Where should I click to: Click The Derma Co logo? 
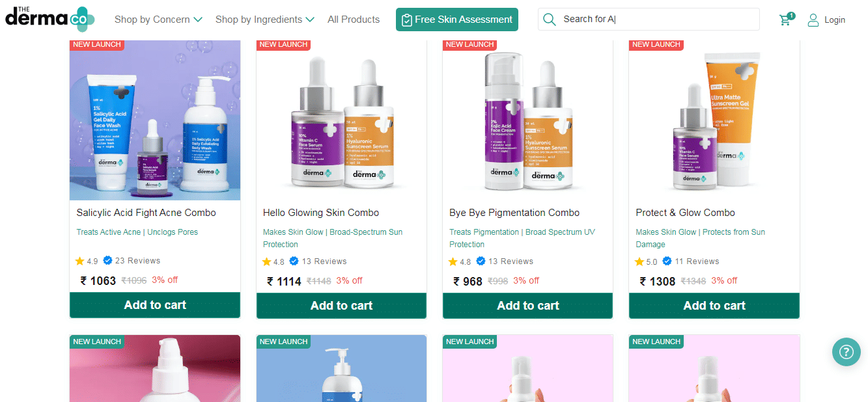point(49,19)
